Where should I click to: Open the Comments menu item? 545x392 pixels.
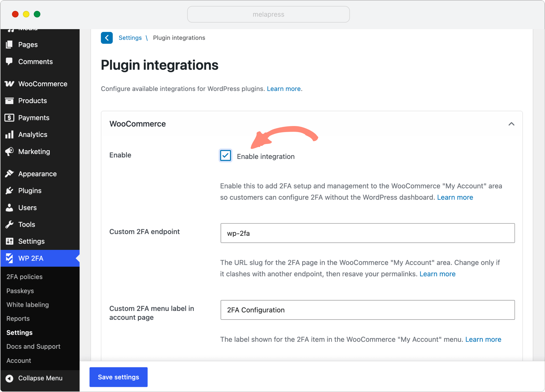point(40,62)
